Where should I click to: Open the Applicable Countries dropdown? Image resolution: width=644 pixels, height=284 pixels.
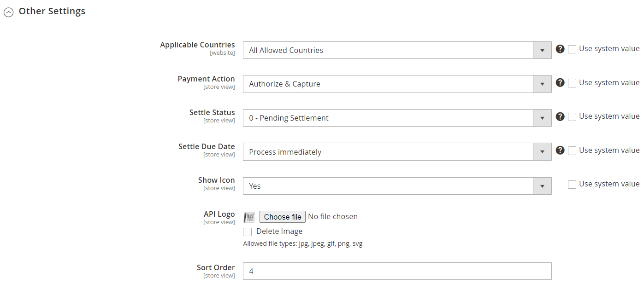(397, 50)
